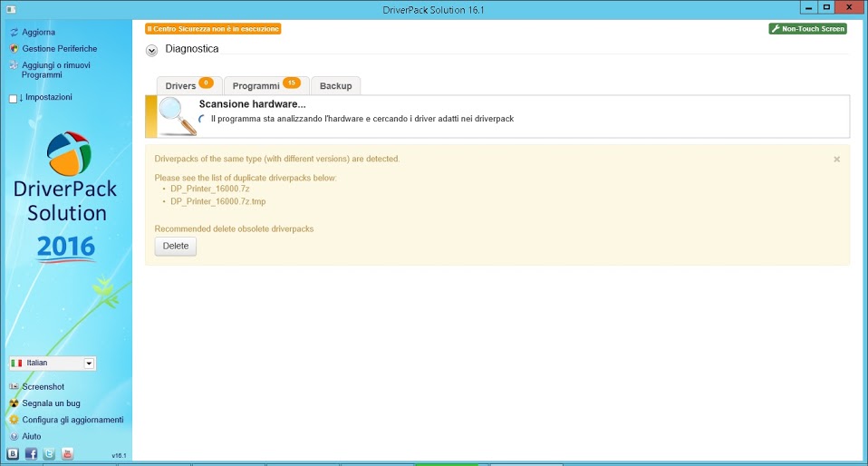868x466 pixels.
Task: Click the Gestione Periferiche link
Action: 59,49
